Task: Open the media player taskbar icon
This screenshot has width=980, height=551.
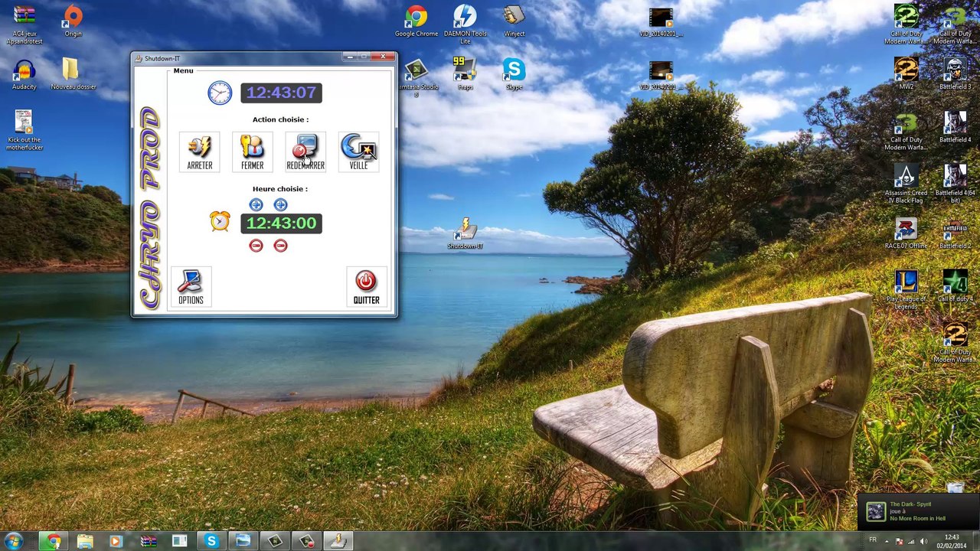Action: [116, 541]
